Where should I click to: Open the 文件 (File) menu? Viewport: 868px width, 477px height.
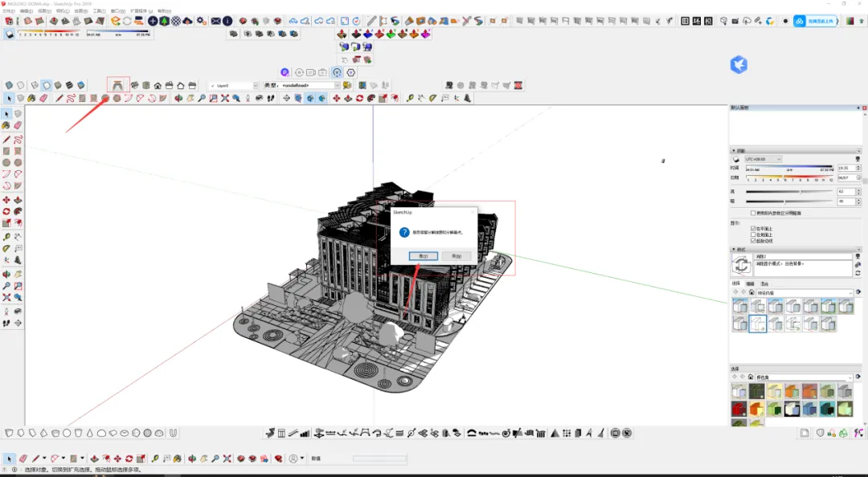(9, 11)
